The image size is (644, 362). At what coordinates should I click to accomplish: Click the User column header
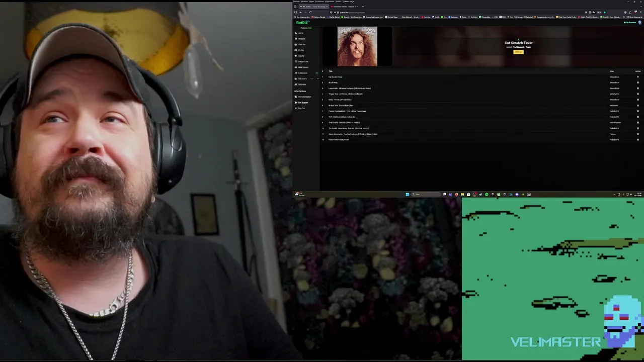[x=612, y=71]
